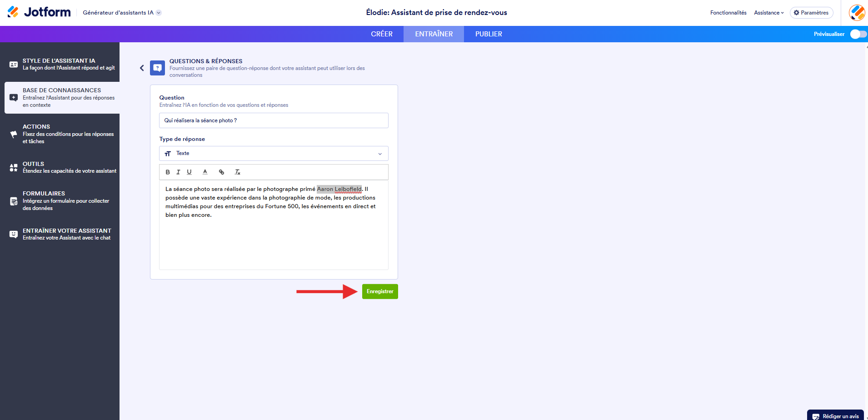Click the Rédiger un avis chat icon

pos(816,416)
